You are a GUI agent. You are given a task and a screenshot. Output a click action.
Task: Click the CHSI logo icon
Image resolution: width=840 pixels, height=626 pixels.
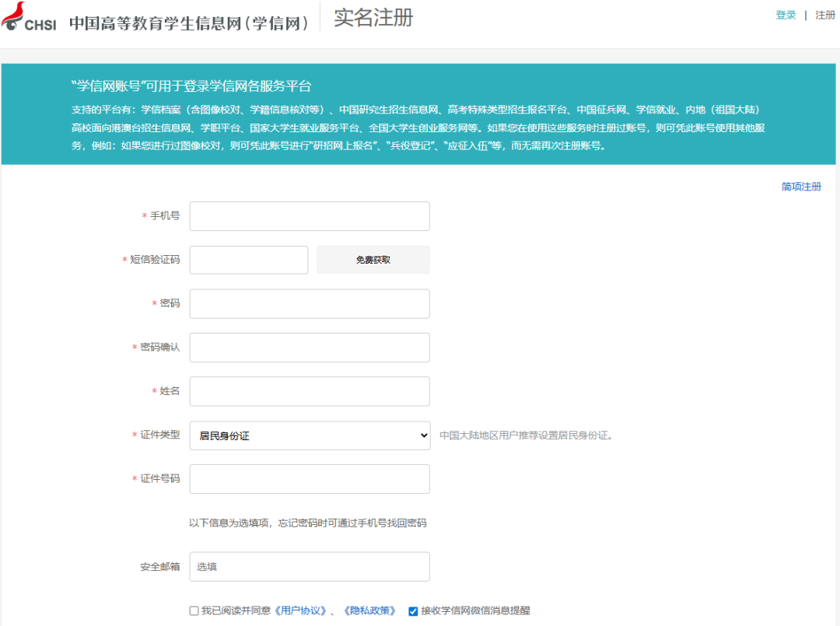(x=29, y=16)
